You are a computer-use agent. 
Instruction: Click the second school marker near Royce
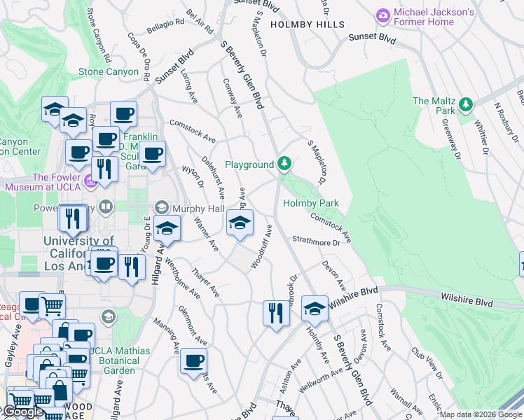(73, 122)
